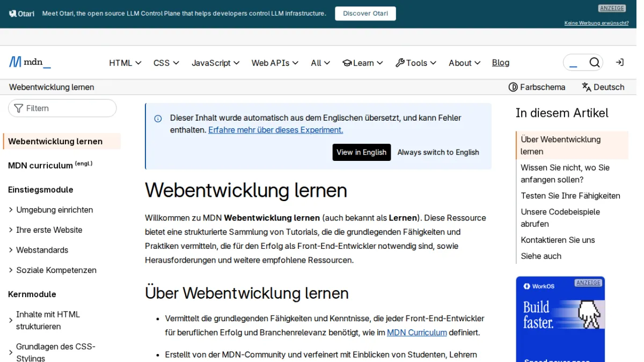Click the info icon in the translation notice
The width and height of the screenshot is (644, 362).
tap(158, 119)
